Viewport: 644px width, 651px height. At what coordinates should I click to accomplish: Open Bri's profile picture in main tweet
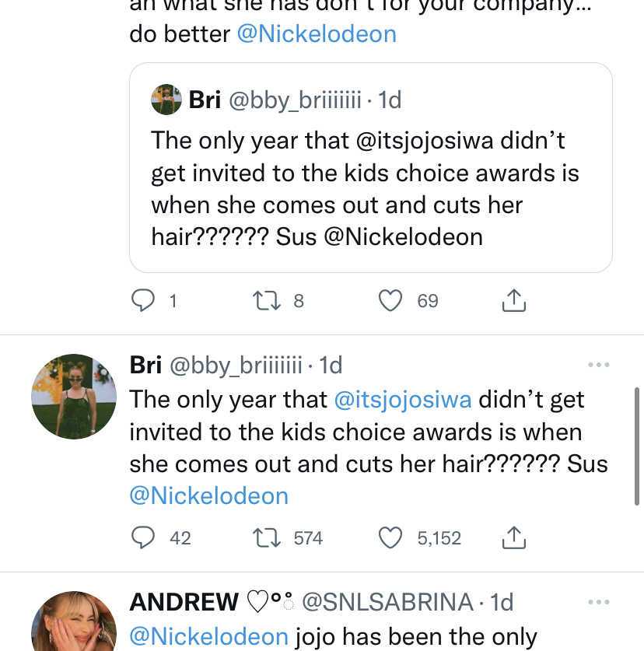click(x=74, y=396)
